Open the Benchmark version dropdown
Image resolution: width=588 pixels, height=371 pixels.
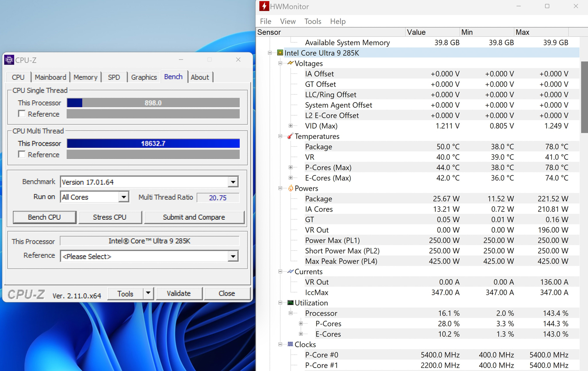point(233,182)
